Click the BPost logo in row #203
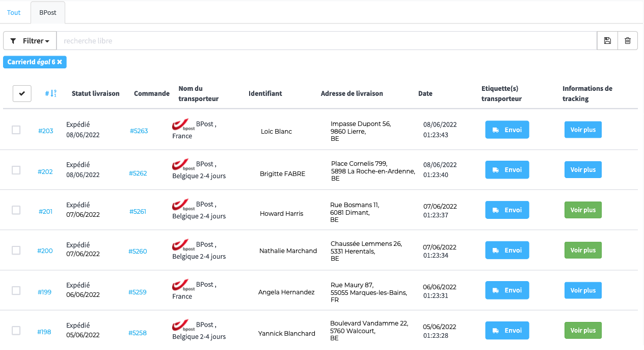Screen dimensions: 644x350 pyautogui.click(x=183, y=126)
